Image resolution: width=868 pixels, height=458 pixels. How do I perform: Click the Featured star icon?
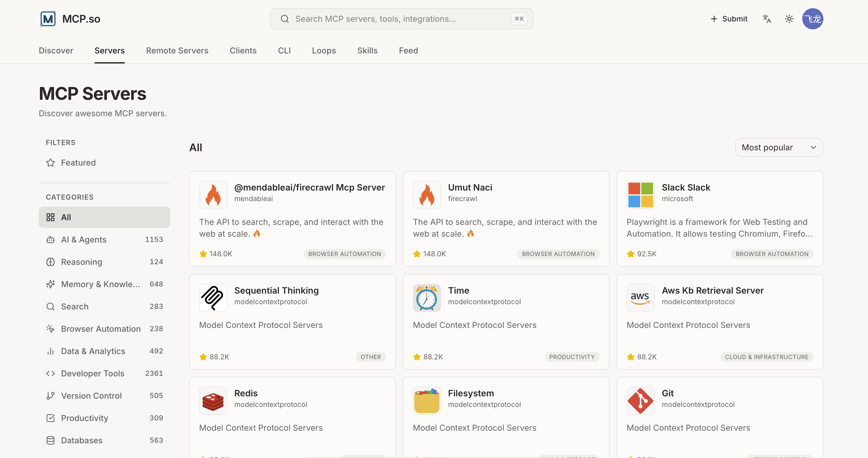pyautogui.click(x=51, y=163)
